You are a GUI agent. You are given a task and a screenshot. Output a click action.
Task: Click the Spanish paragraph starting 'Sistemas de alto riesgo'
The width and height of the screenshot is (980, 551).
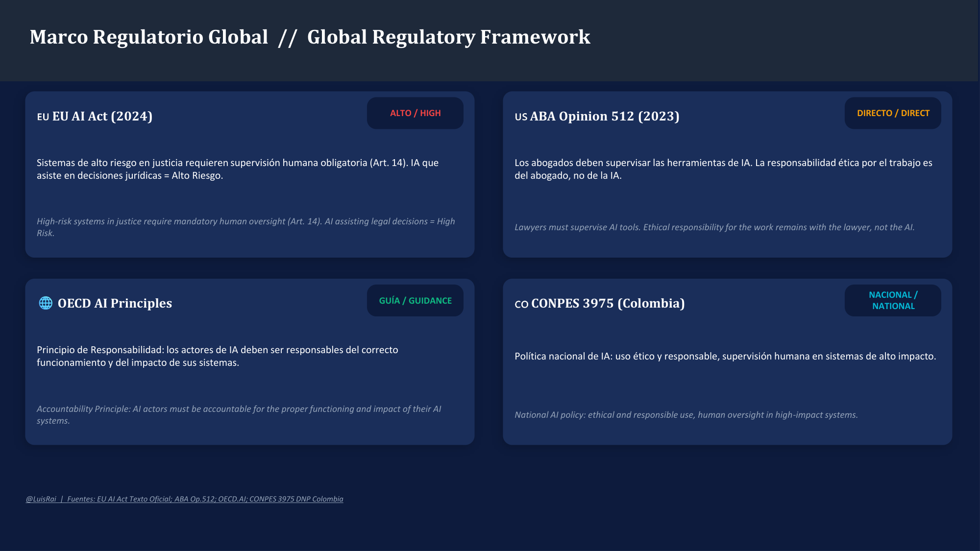238,169
